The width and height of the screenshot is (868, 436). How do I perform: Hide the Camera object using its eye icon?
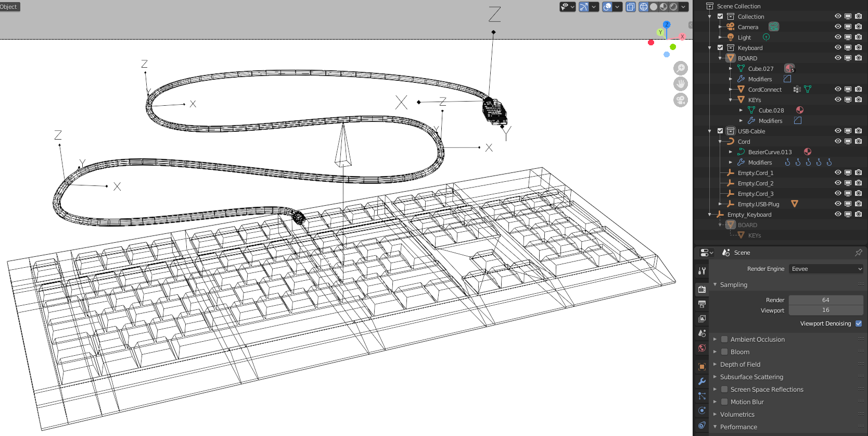click(838, 27)
